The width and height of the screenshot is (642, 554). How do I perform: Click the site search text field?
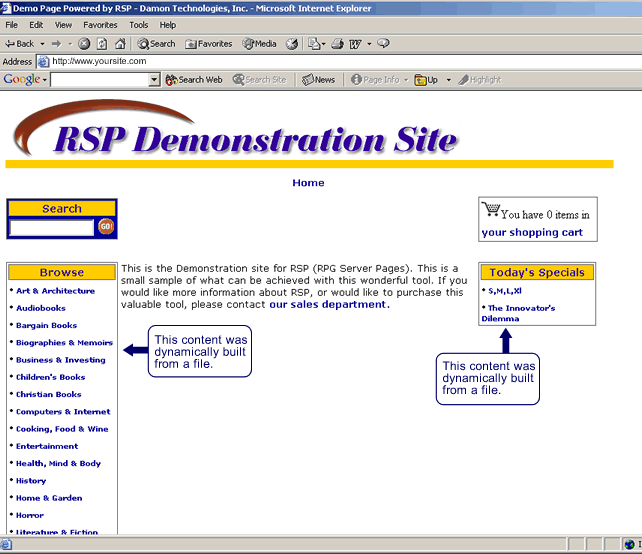coord(52,228)
